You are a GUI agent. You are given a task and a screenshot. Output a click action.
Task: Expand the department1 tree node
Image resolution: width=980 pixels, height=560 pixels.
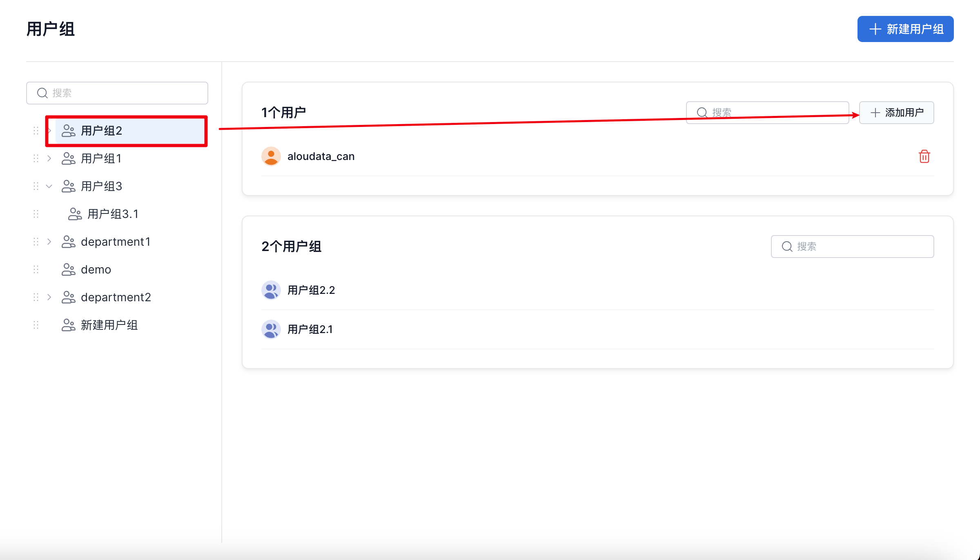click(49, 242)
